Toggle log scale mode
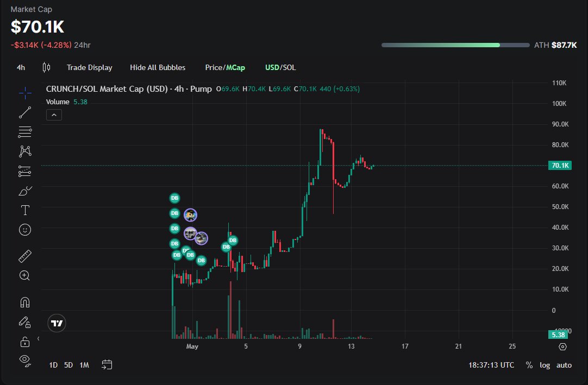The height and width of the screenshot is (385, 588). coord(545,365)
